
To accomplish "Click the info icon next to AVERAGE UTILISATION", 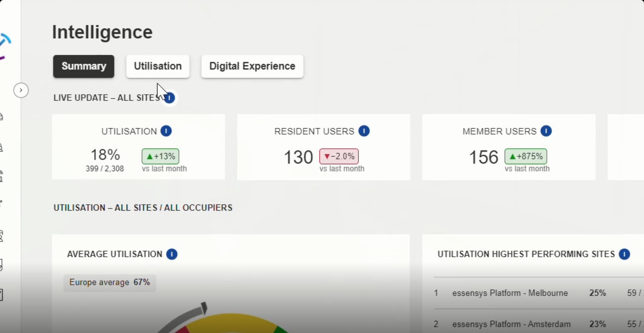I will coord(171,254).
